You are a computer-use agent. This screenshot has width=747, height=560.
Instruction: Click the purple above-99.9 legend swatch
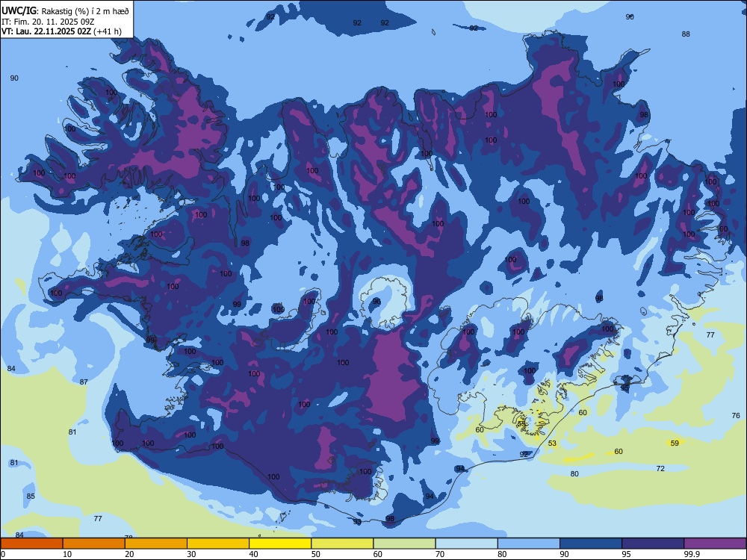pos(715,544)
